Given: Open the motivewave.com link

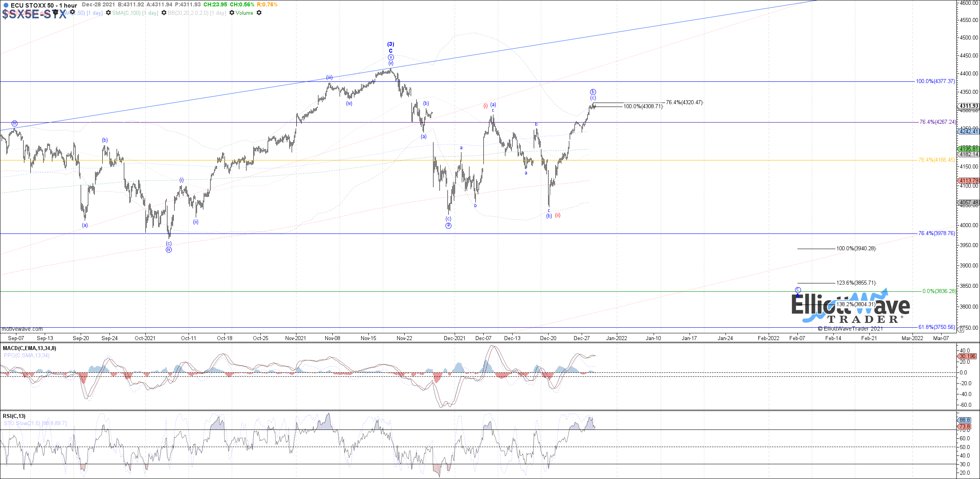Looking at the screenshot, I should click(22, 329).
